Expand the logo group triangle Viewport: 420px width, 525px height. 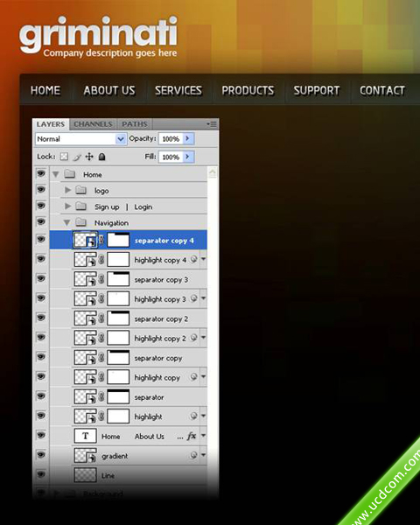pos(67,190)
